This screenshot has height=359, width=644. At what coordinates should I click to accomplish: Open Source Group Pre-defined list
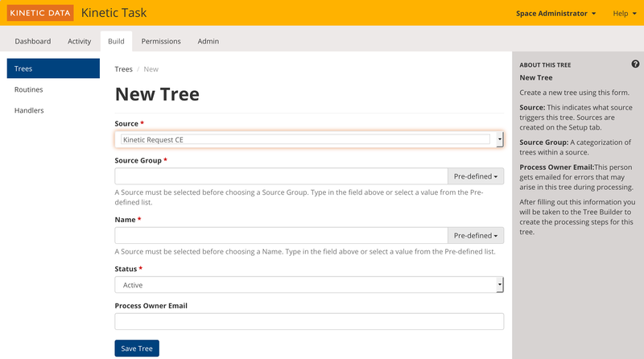[476, 176]
